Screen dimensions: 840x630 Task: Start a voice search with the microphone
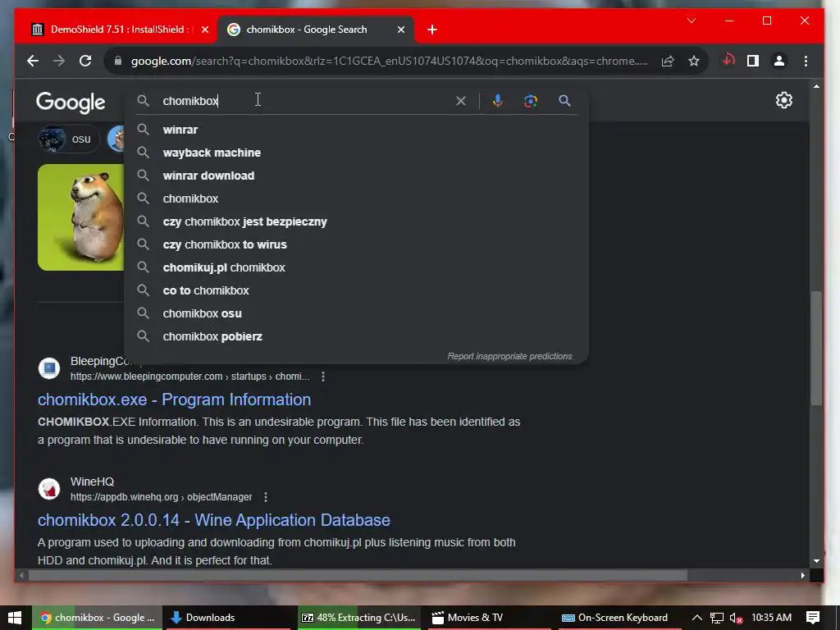tap(498, 101)
